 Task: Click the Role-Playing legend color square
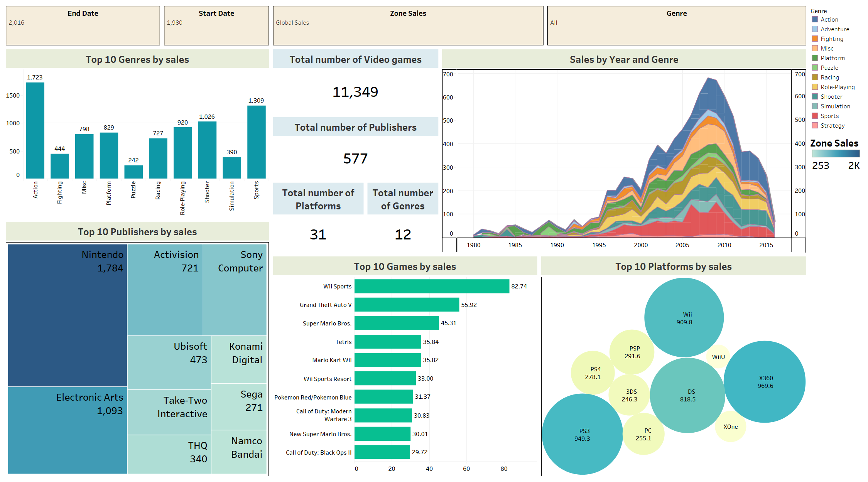(815, 87)
